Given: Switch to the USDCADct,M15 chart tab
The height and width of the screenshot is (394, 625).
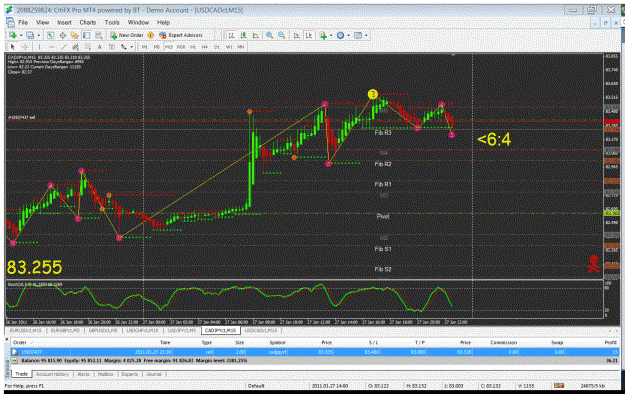Looking at the screenshot, I should point(260,331).
